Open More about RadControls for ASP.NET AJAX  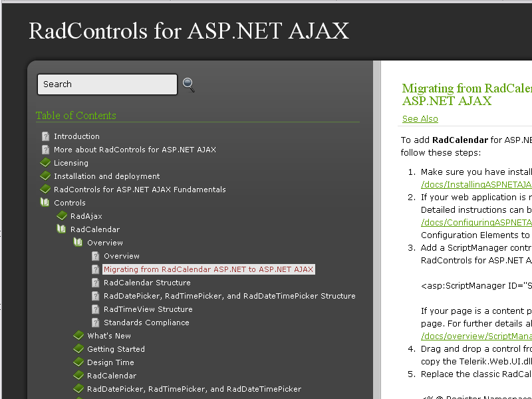point(135,150)
